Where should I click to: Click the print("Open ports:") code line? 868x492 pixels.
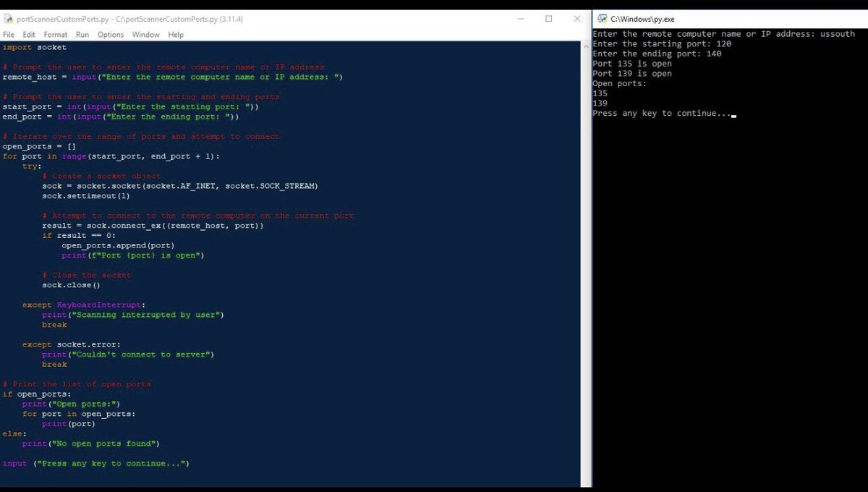[71, 404]
